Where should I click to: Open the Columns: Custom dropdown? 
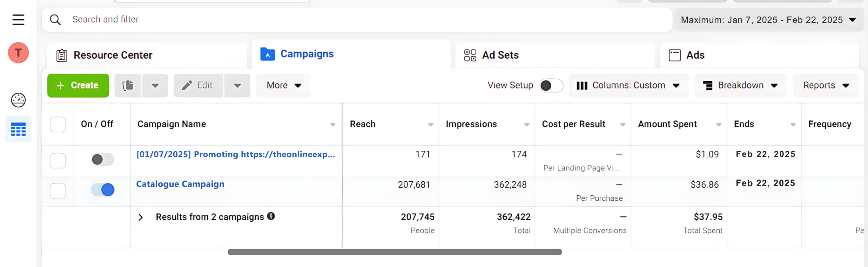click(x=628, y=85)
